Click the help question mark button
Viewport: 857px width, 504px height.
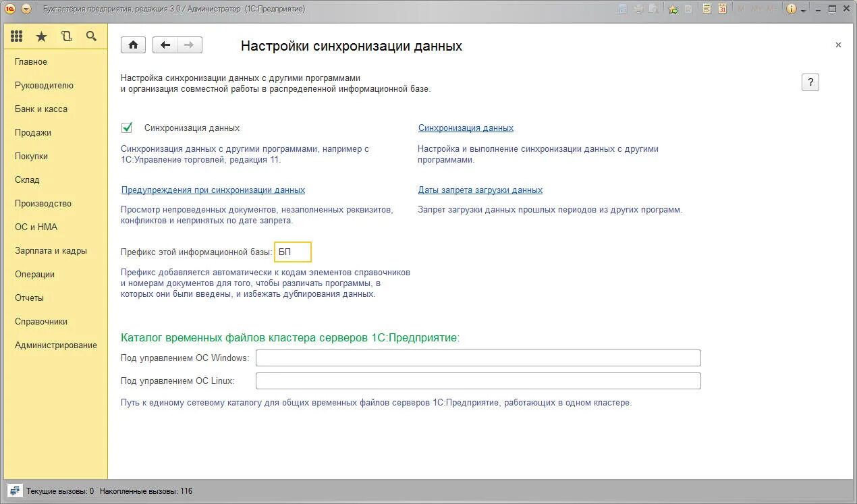click(810, 82)
